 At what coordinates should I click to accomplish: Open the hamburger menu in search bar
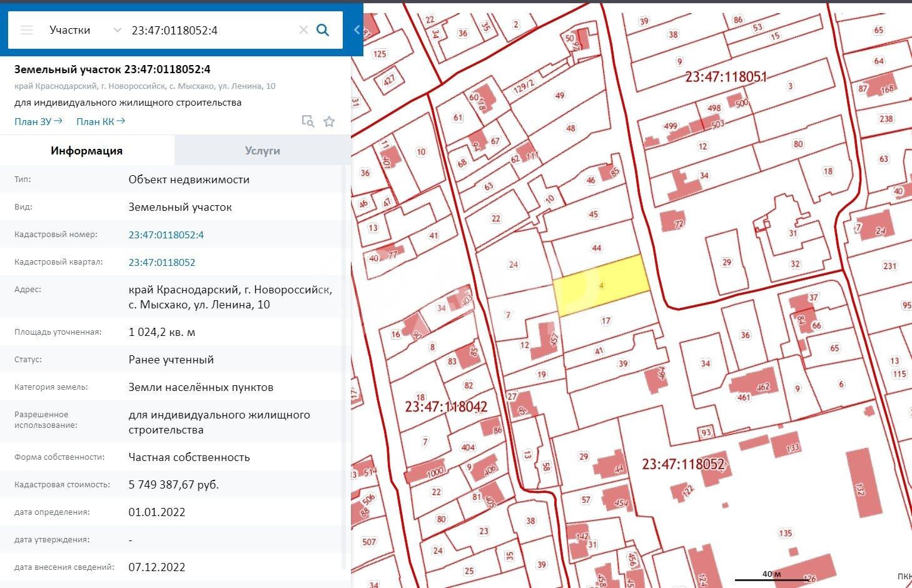pyautogui.click(x=27, y=30)
